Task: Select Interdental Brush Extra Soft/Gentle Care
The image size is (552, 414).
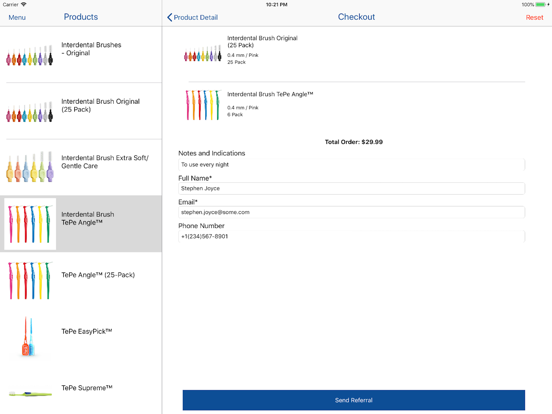Action: tap(81, 168)
